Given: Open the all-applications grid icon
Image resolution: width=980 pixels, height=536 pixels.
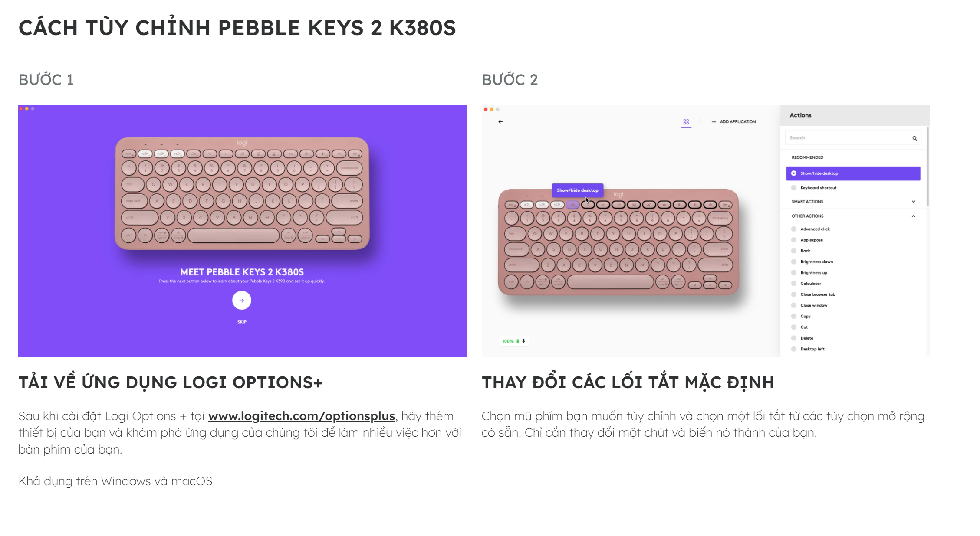Looking at the screenshot, I should point(686,122).
